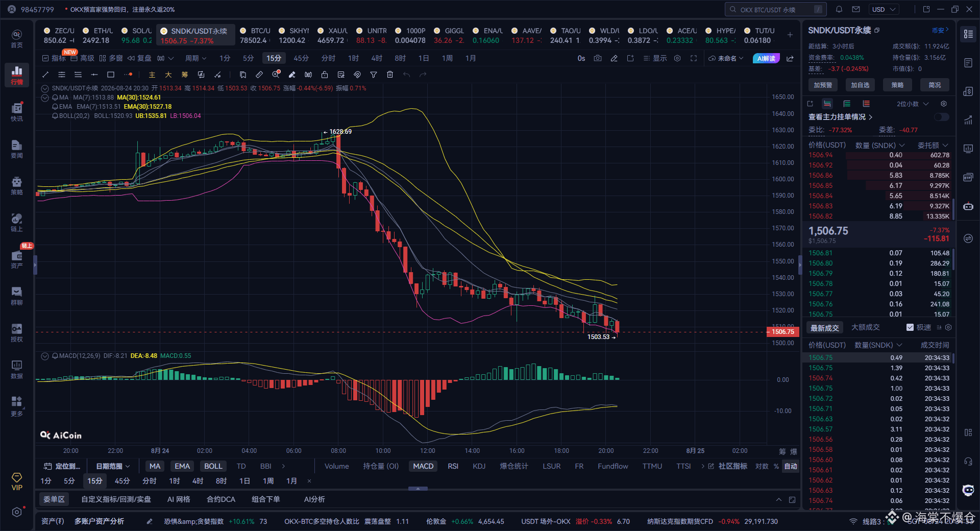Image resolution: width=980 pixels, height=531 pixels.
Task: Open 策略 strategy in left sidebar
Action: (x=17, y=185)
